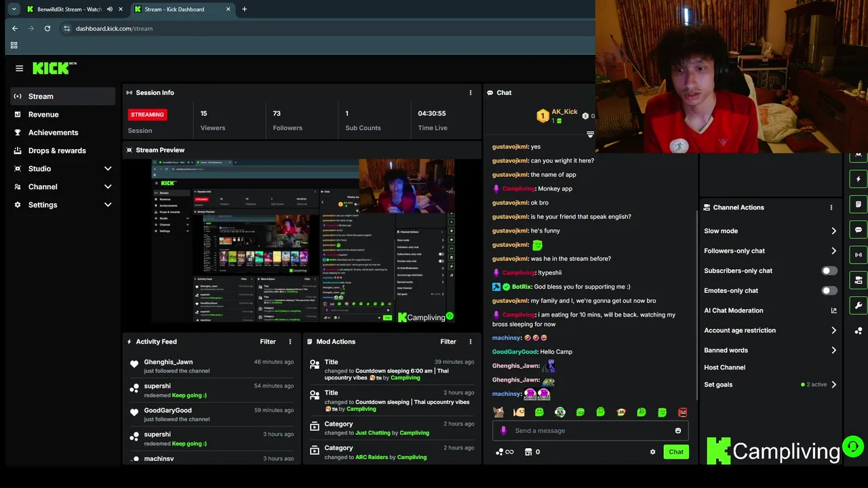Viewport: 868px width, 488px height.
Task: Click the stream preview thumbnail
Action: (x=303, y=241)
